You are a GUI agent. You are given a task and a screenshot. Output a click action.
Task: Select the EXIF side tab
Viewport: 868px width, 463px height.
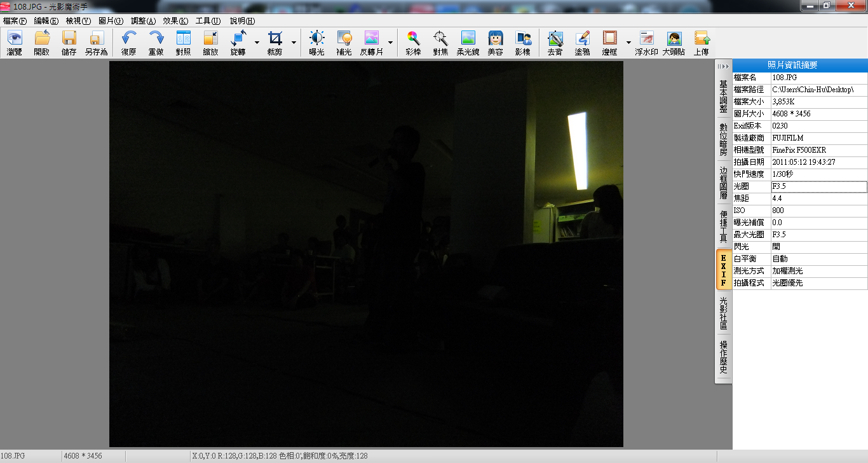click(723, 270)
